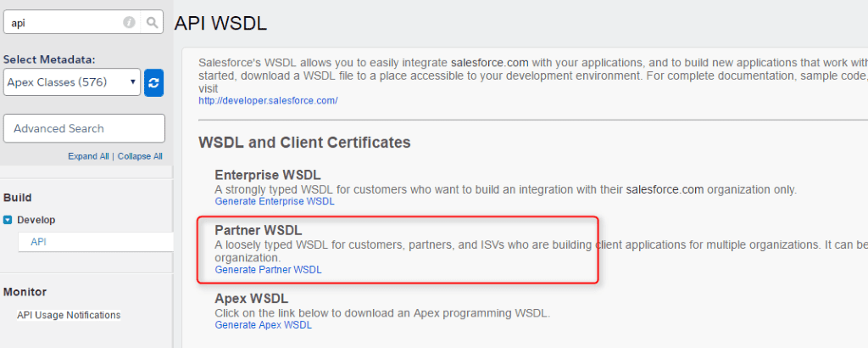The image size is (868, 348).
Task: Open API Usage Notifications
Action: [x=69, y=315]
